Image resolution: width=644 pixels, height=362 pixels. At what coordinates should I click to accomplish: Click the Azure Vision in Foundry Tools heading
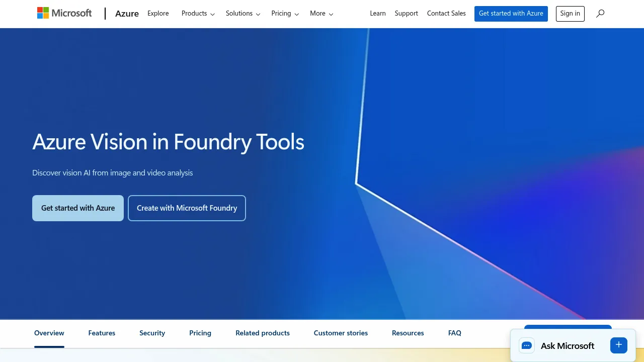pyautogui.click(x=168, y=142)
